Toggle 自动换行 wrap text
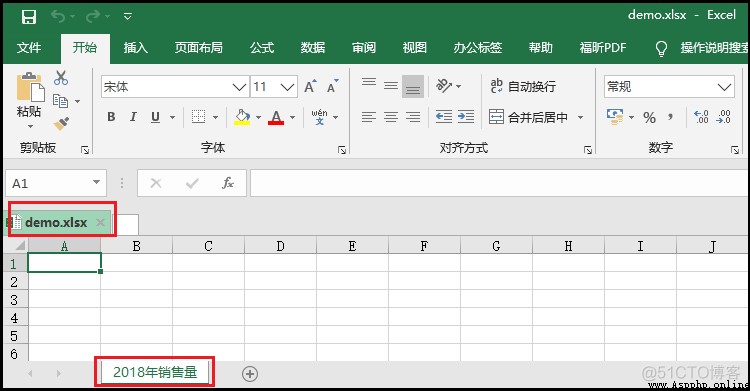The height and width of the screenshot is (391, 750). coord(523,86)
